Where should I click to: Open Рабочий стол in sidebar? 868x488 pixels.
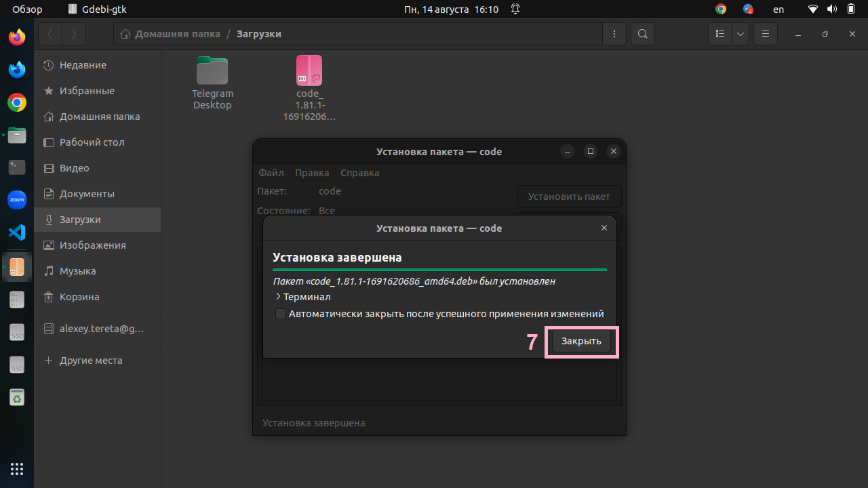[x=98, y=142]
